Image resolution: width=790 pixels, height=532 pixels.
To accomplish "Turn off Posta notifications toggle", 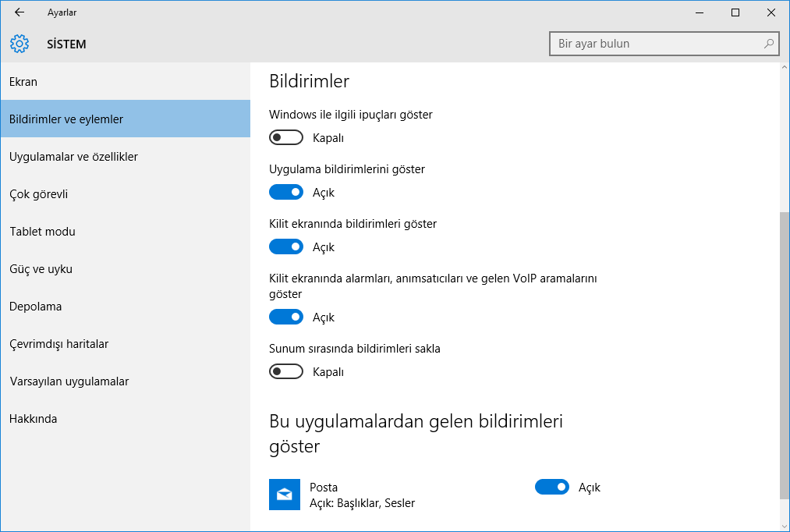I will 552,488.
